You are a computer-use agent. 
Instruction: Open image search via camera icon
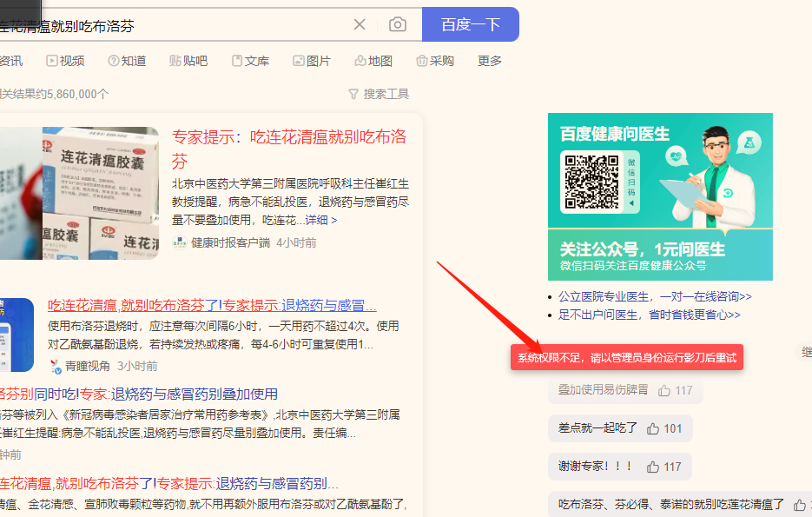(x=397, y=24)
